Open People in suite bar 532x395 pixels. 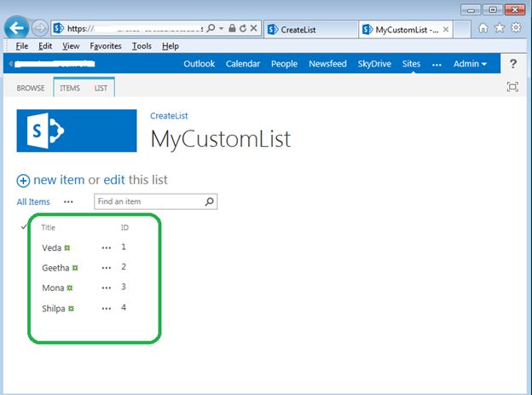tap(284, 64)
